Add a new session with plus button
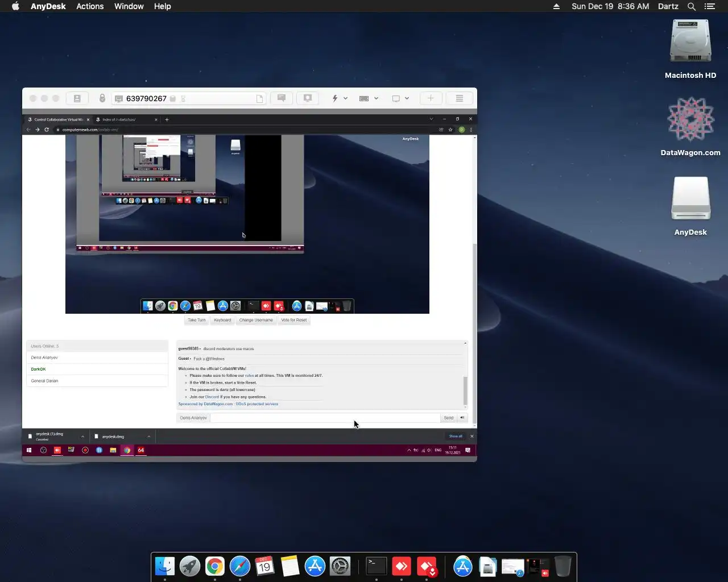 [431, 98]
